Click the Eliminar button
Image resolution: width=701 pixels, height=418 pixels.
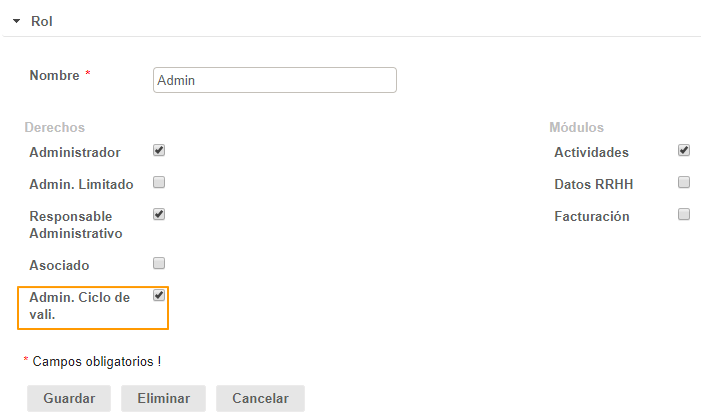[x=163, y=398]
